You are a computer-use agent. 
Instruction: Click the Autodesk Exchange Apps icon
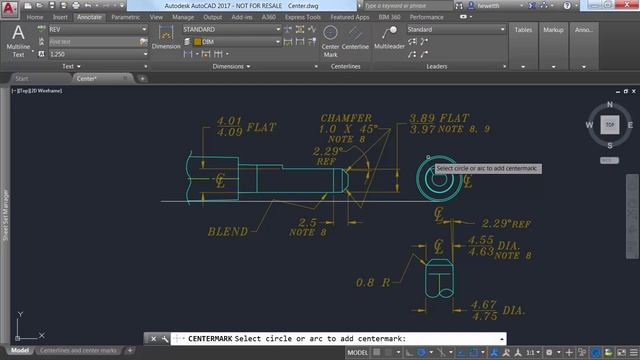(x=532, y=6)
